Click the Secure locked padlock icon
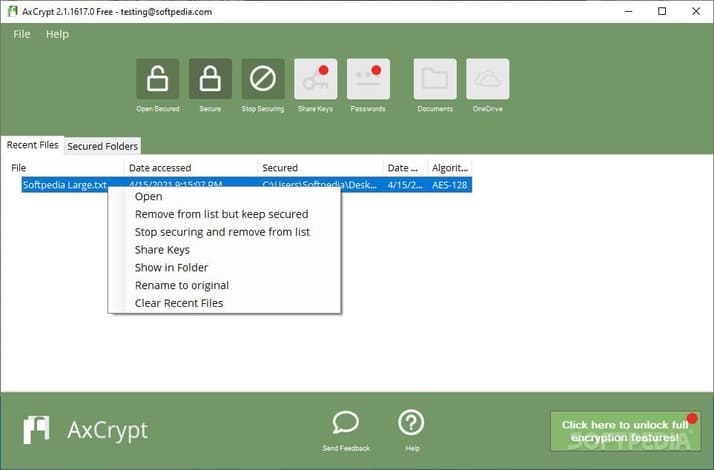714x470 pixels. [210, 79]
